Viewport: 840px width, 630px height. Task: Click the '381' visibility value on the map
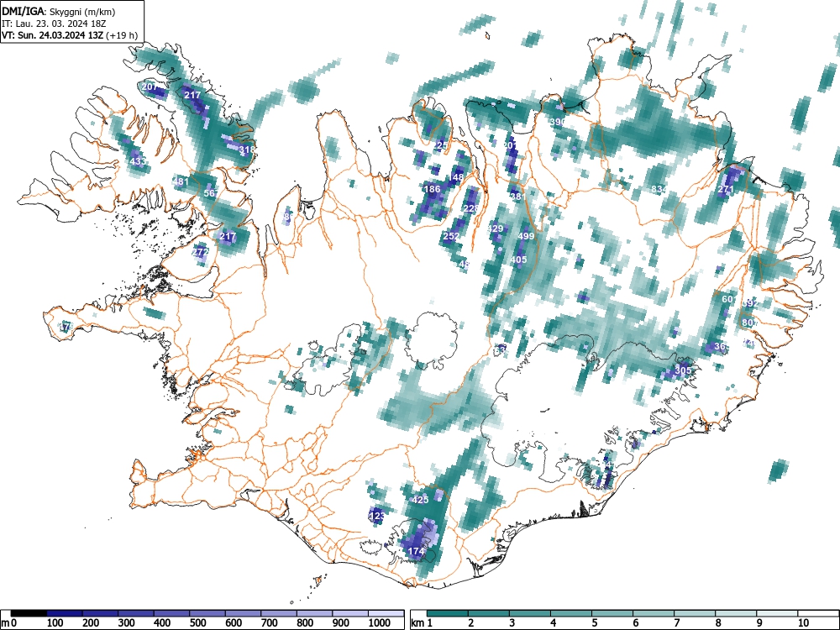tap(518, 197)
